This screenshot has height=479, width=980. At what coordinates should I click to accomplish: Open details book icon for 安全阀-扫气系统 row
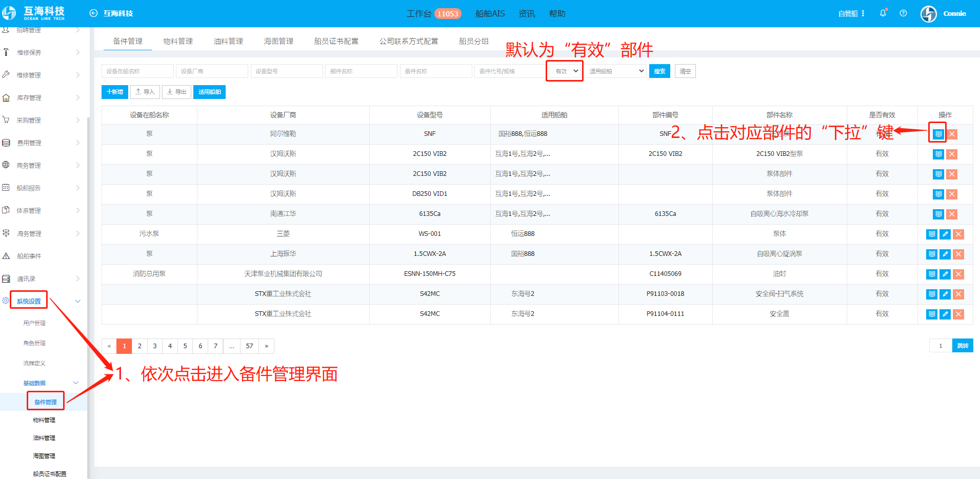pos(932,294)
